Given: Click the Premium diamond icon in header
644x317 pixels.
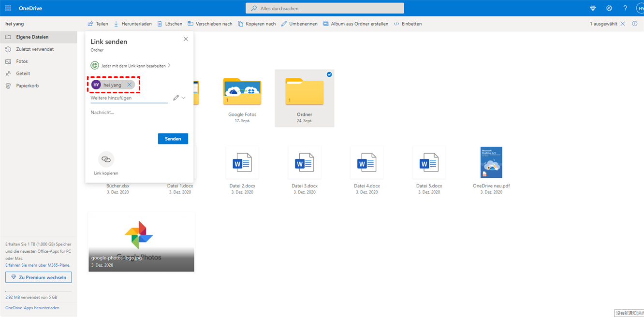Looking at the screenshot, I should click(x=593, y=8).
